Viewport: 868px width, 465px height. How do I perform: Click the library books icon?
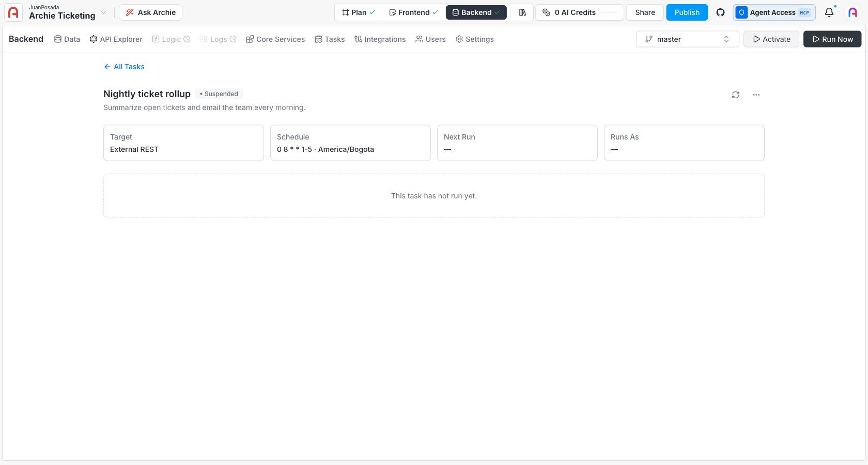pyautogui.click(x=522, y=12)
